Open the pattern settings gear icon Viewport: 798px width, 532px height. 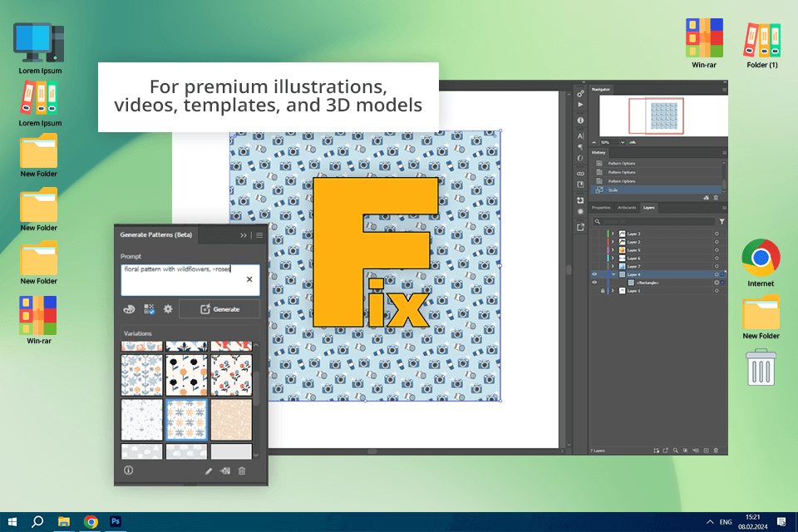[168, 309]
